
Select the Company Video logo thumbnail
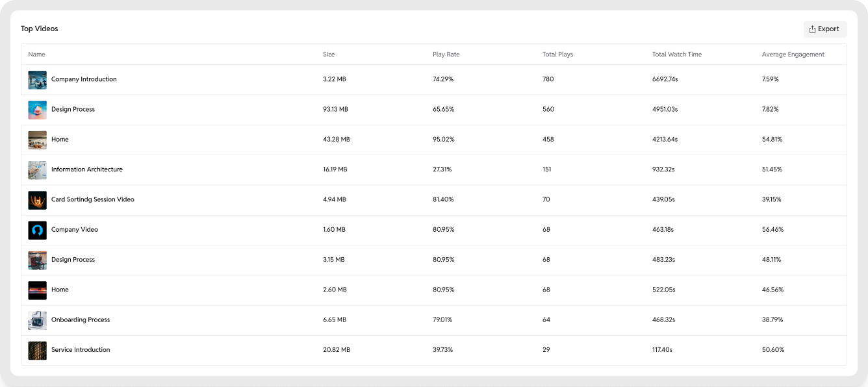(x=37, y=230)
